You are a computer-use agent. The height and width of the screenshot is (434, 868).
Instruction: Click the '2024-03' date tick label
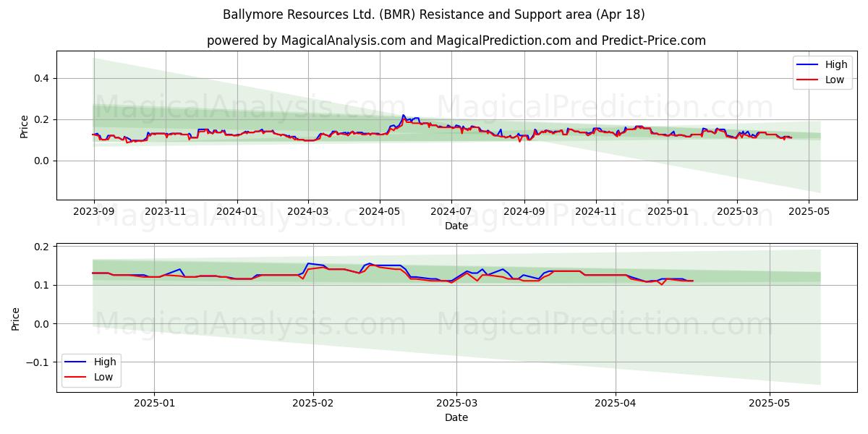(x=308, y=211)
